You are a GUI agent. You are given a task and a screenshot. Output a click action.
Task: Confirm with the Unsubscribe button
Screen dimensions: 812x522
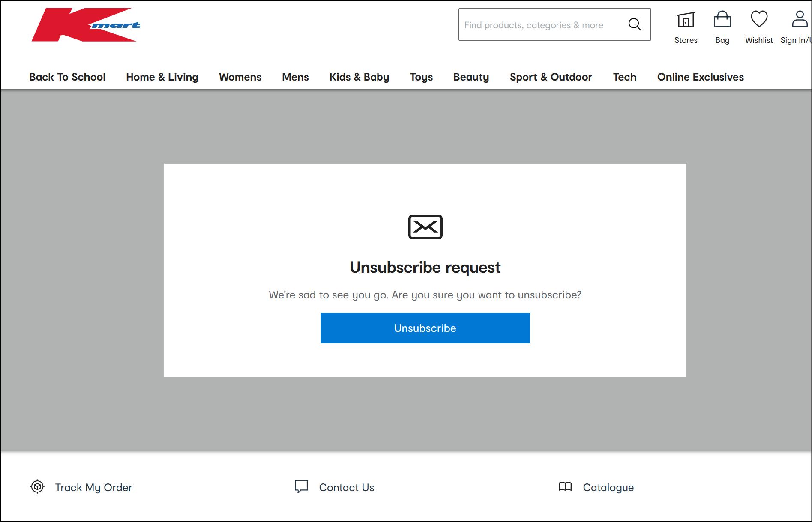(x=425, y=328)
